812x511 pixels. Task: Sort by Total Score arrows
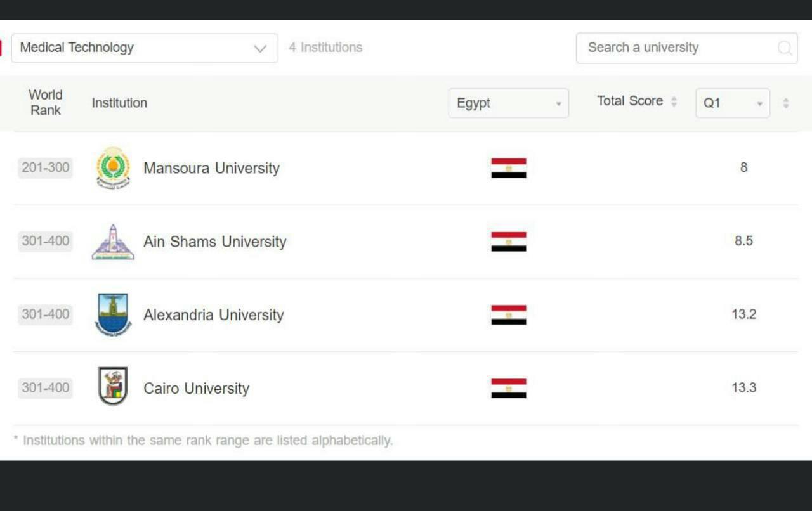pos(674,101)
